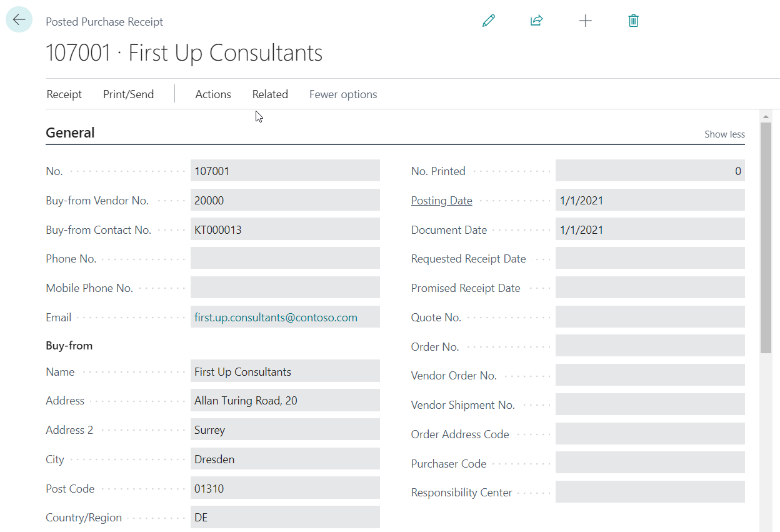Click the Post Code field 01310
The height and width of the screenshot is (532, 780).
[x=285, y=488]
